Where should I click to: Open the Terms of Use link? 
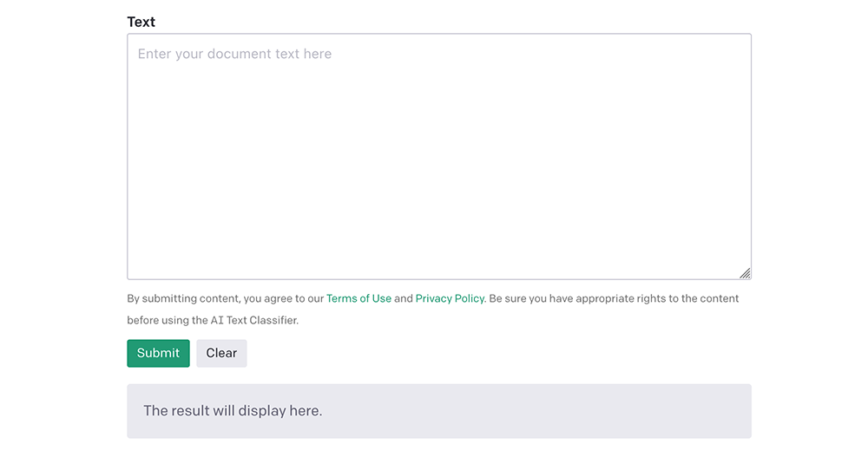(x=358, y=299)
